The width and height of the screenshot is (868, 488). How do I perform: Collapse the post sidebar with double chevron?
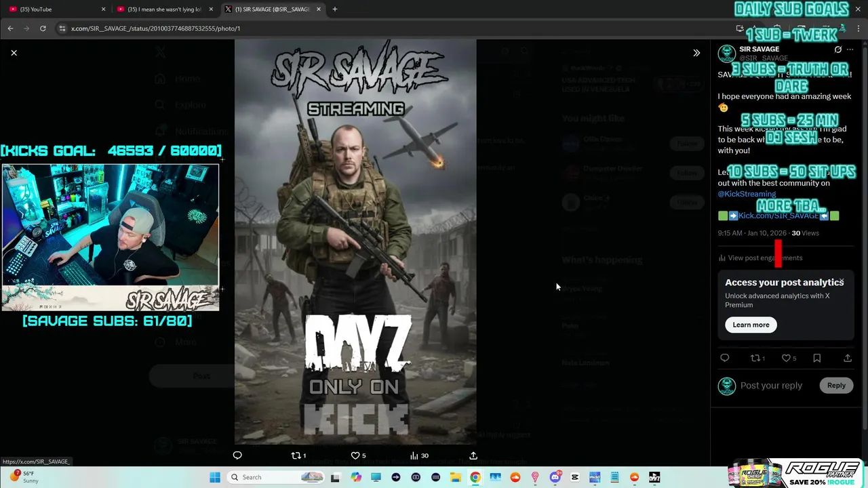point(696,53)
